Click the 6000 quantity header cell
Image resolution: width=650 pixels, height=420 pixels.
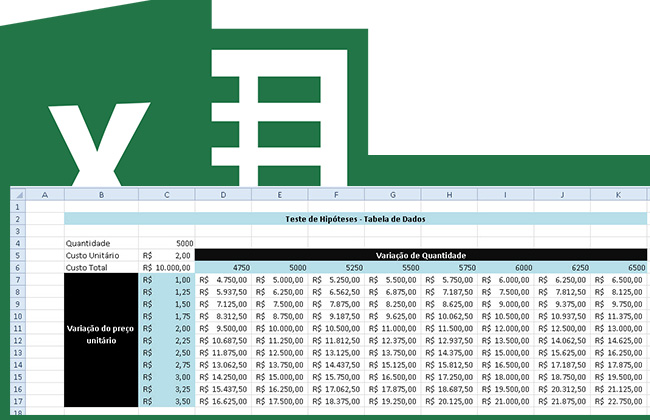[x=505, y=267]
